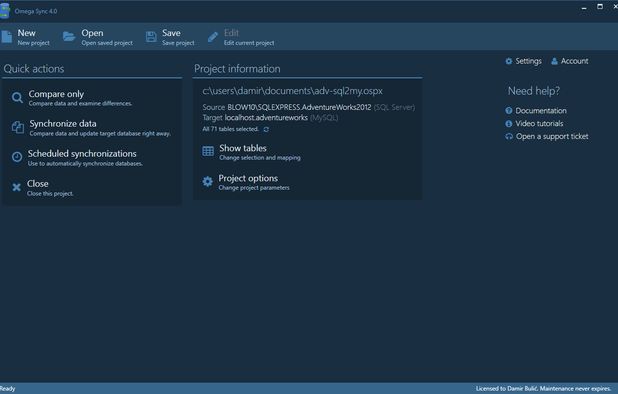
Task: Click the support ticket headset icon
Action: tap(509, 137)
